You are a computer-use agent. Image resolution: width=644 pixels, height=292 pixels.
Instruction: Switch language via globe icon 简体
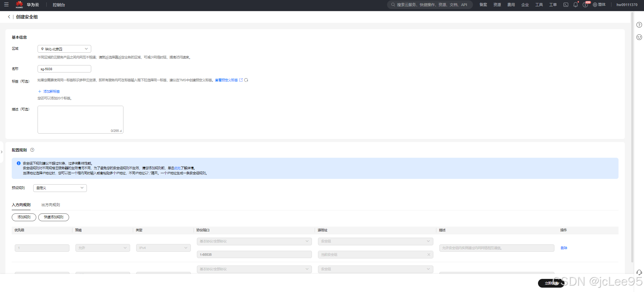click(599, 5)
